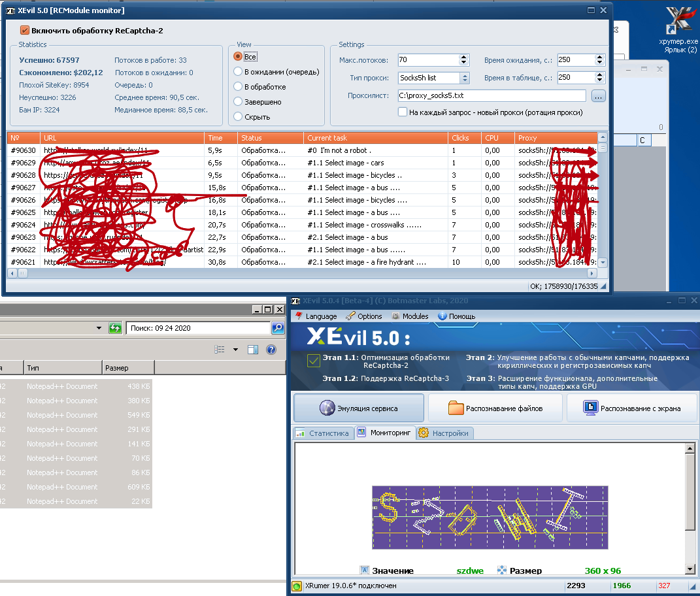Click the max threads input field
The height and width of the screenshot is (596, 700).
coord(429,59)
